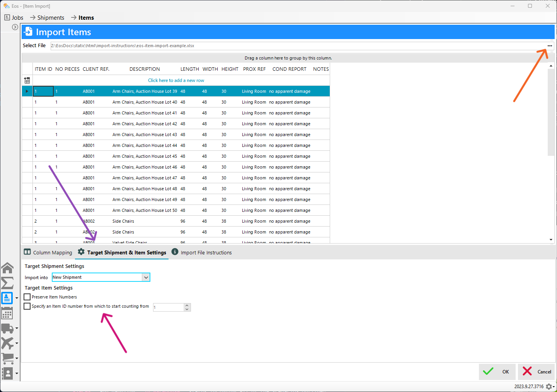The height and width of the screenshot is (392, 557).
Task: Expand the arrow next to the truck icon
Action: click(17, 329)
